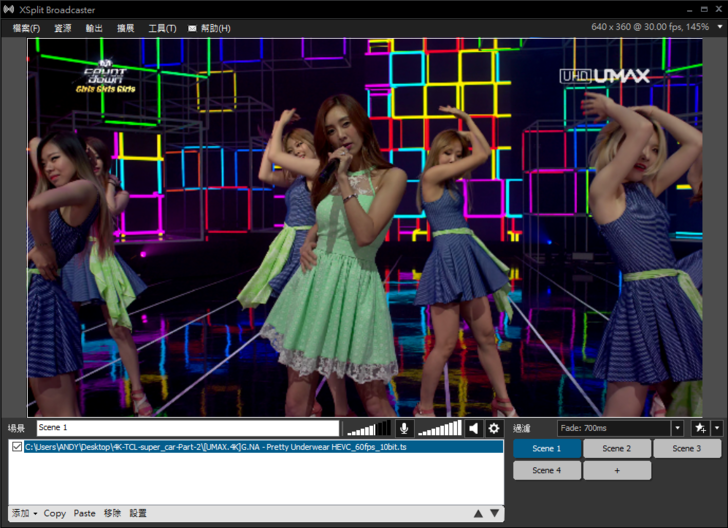Open audio settings gear icon

point(493,428)
